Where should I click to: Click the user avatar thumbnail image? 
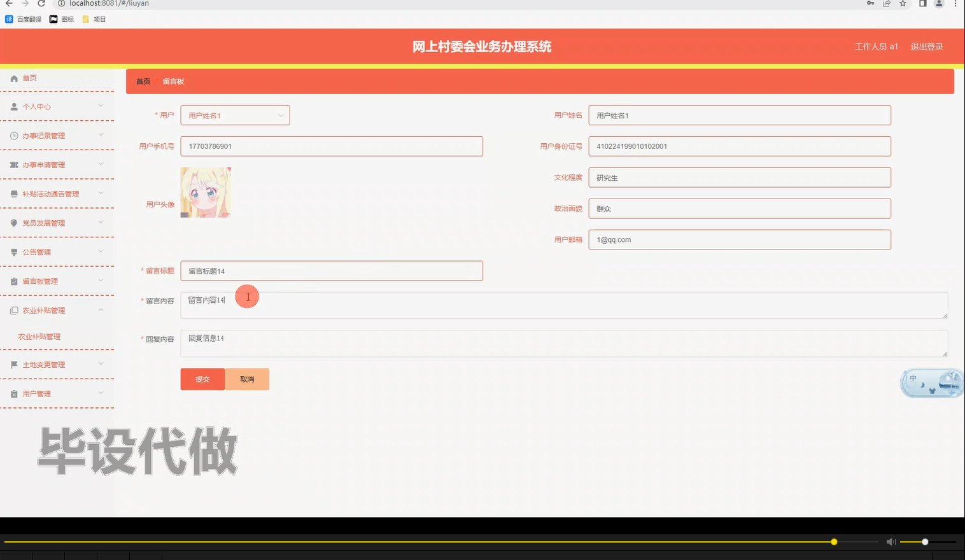point(205,192)
